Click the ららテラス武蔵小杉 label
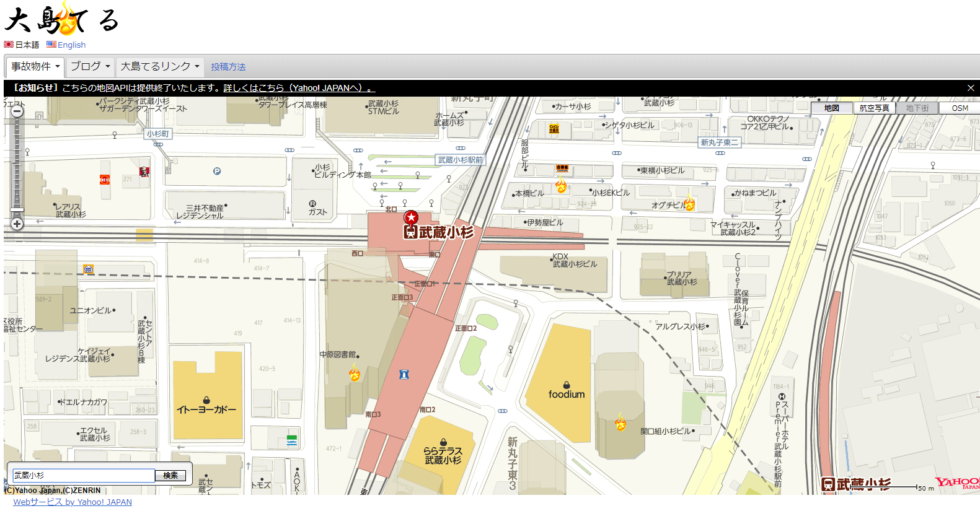 click(443, 456)
